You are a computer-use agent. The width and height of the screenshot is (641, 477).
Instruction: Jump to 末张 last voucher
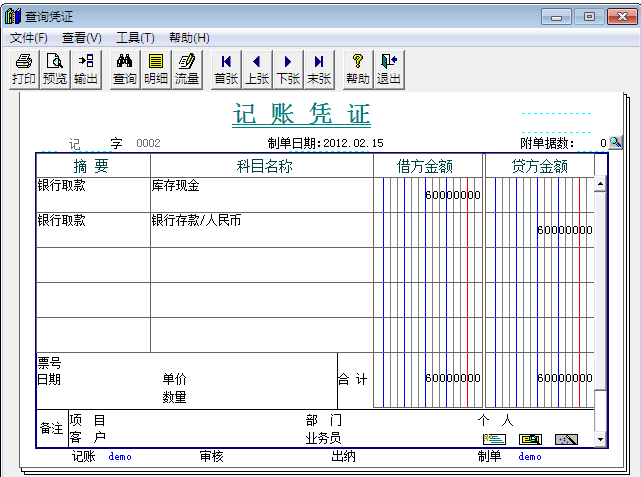319,69
